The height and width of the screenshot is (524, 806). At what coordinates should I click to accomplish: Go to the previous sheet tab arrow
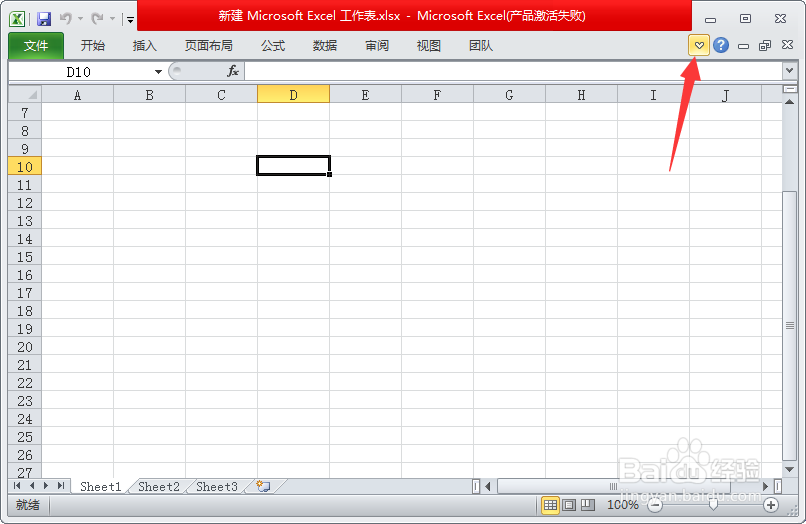pyautogui.click(x=32, y=486)
